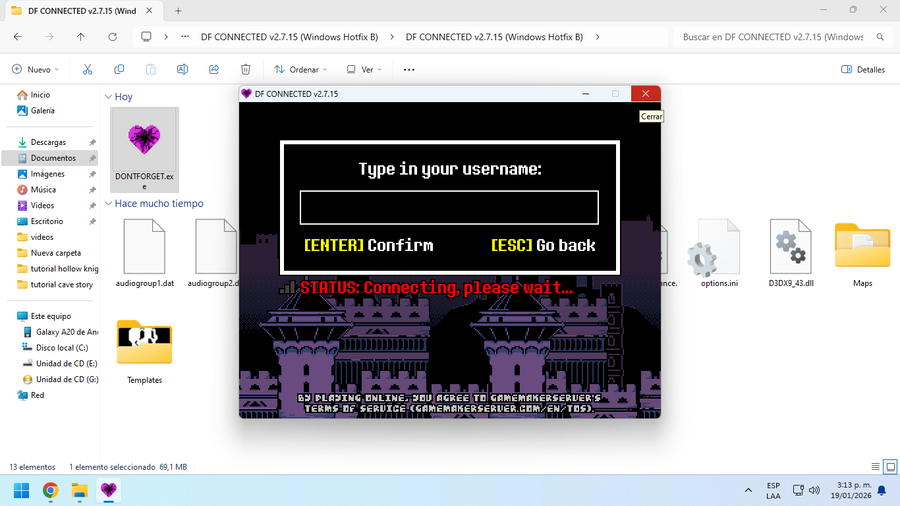This screenshot has height=506, width=900.
Task: Open the Windows Start menu
Action: coord(21,491)
